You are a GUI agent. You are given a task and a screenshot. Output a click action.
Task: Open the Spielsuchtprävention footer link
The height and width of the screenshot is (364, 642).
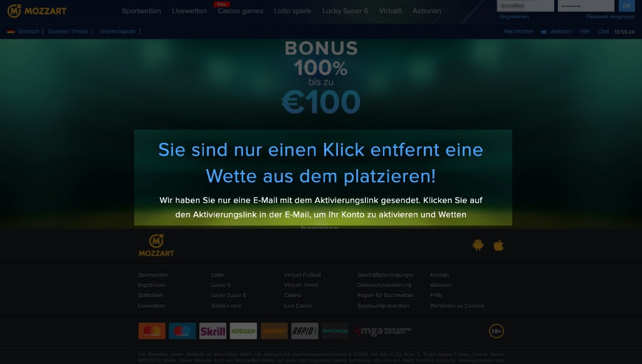(x=383, y=306)
